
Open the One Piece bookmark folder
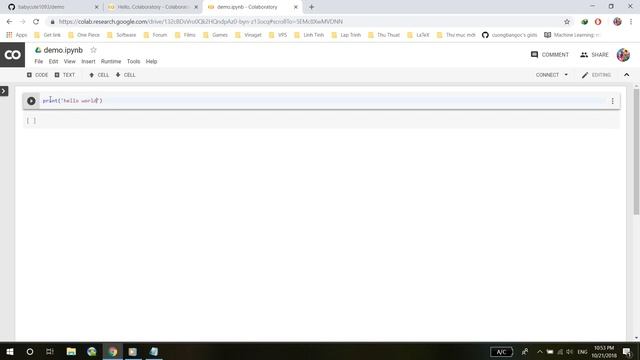[84, 35]
